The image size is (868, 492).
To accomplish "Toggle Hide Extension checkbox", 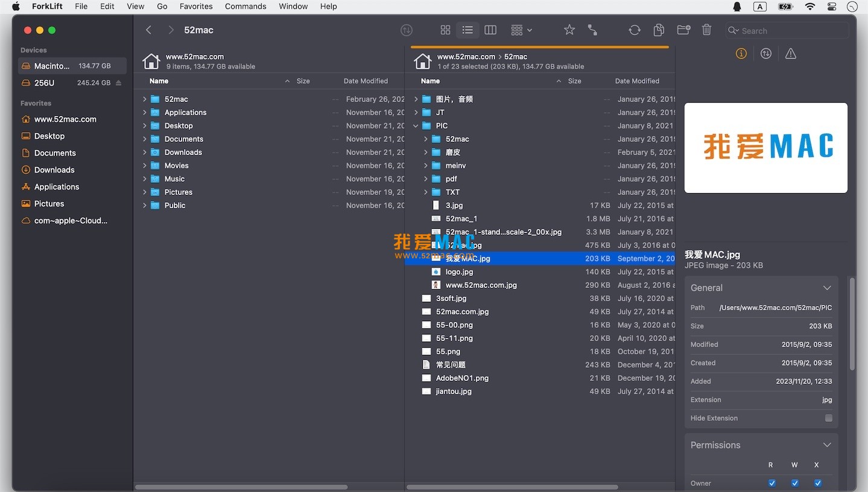I will 828,418.
